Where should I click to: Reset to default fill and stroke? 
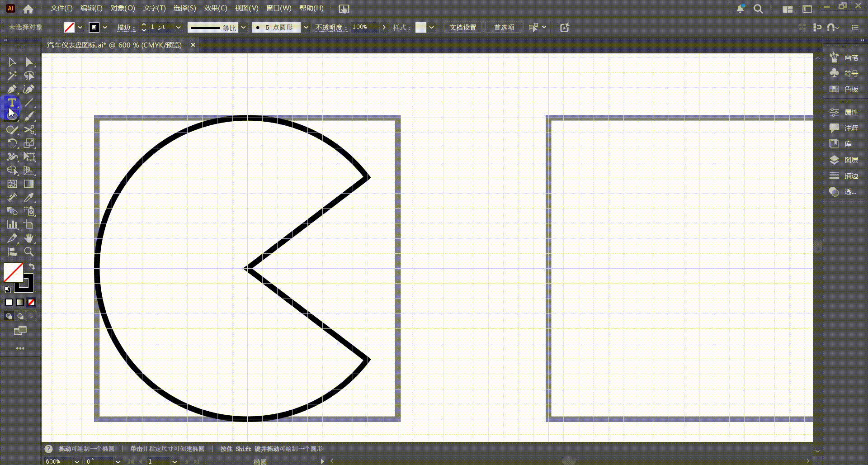7,289
